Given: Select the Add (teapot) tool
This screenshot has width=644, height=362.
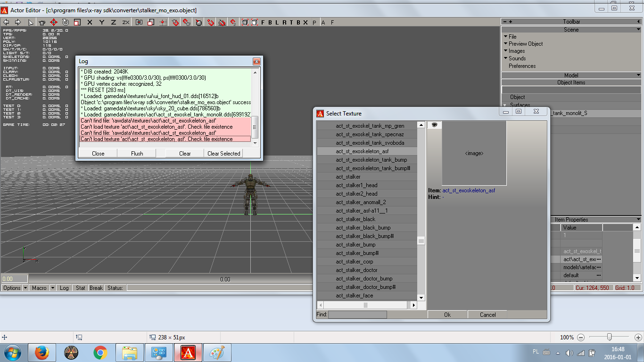Looking at the screenshot, I should click(42, 22).
